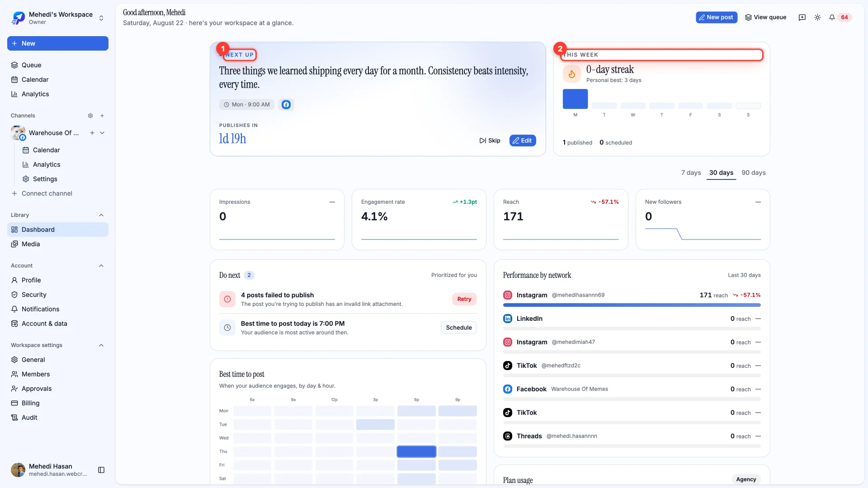The image size is (868, 488).
Task: Select the 30 days range tab
Action: click(721, 173)
